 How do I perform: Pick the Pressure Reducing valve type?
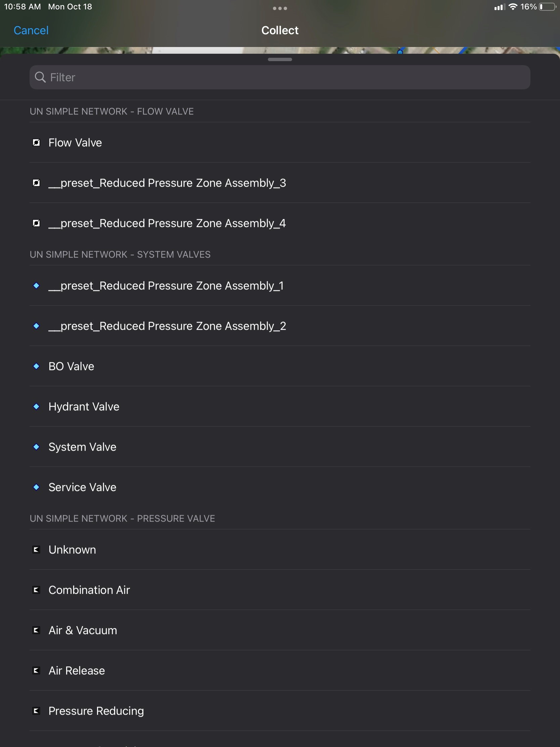(x=280, y=711)
